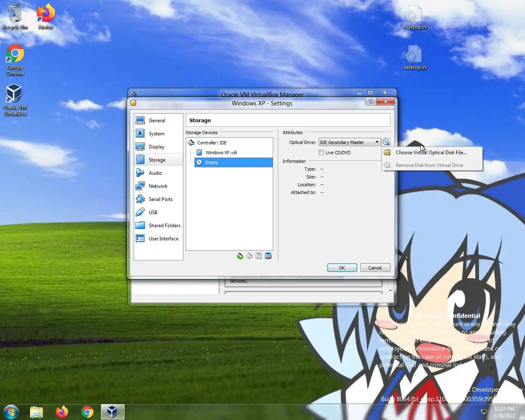This screenshot has height=420, width=525.
Task: Open the Audio settings category
Action: tap(158, 173)
